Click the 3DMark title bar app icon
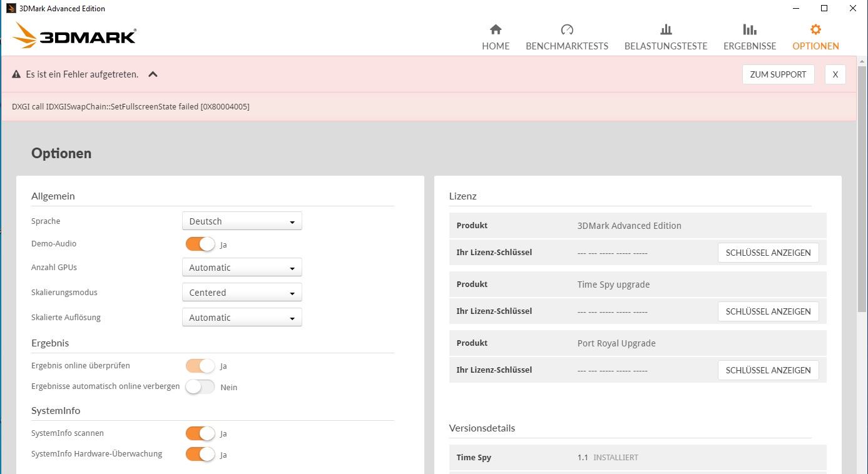The height and width of the screenshot is (474, 868). (x=11, y=8)
